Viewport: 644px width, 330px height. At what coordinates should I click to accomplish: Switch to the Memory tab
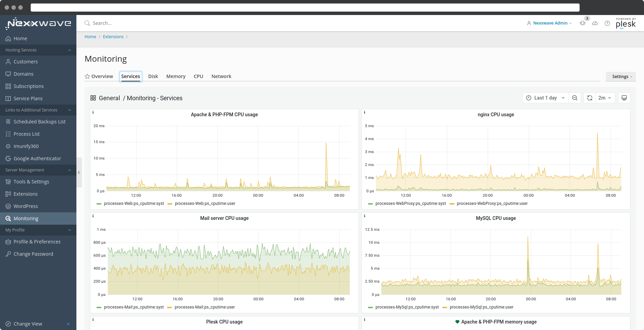pos(176,76)
